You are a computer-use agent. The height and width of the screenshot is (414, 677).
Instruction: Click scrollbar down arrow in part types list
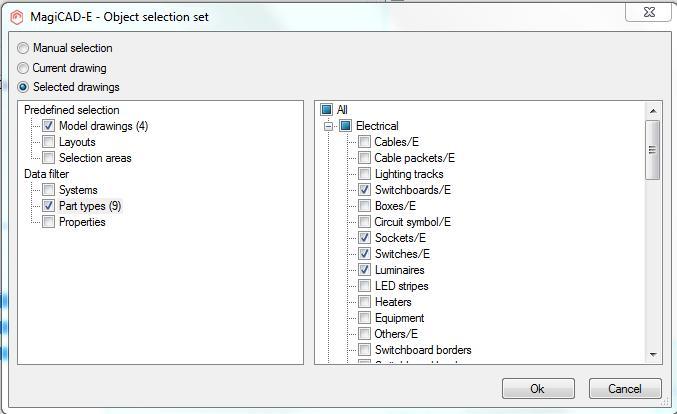[x=653, y=355]
